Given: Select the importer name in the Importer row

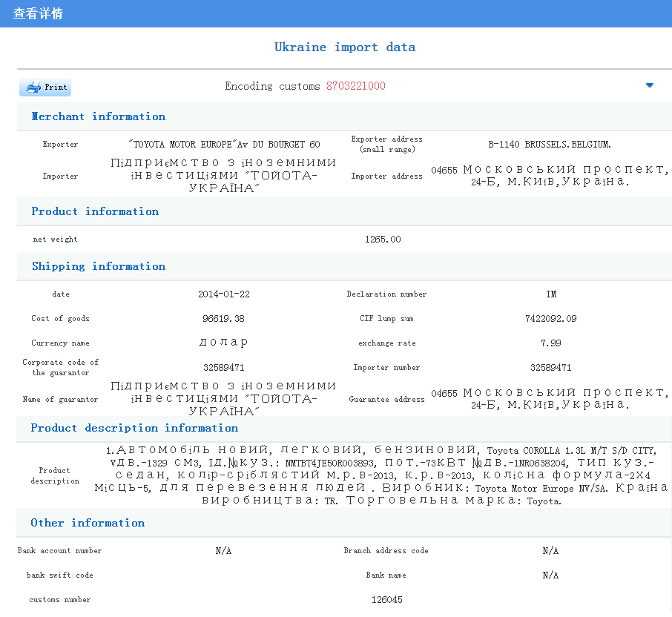Looking at the screenshot, I should point(223,175).
